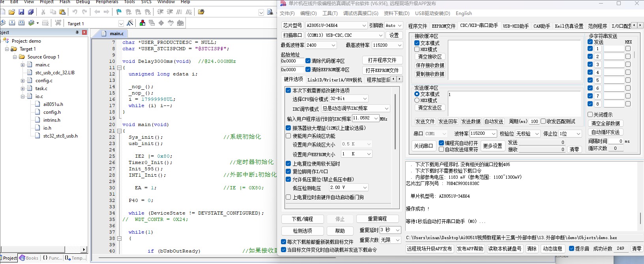Screen dimensions: 644x264
Task: Select HEX模式 radio in 发送缓冲区
Action: point(417,100)
